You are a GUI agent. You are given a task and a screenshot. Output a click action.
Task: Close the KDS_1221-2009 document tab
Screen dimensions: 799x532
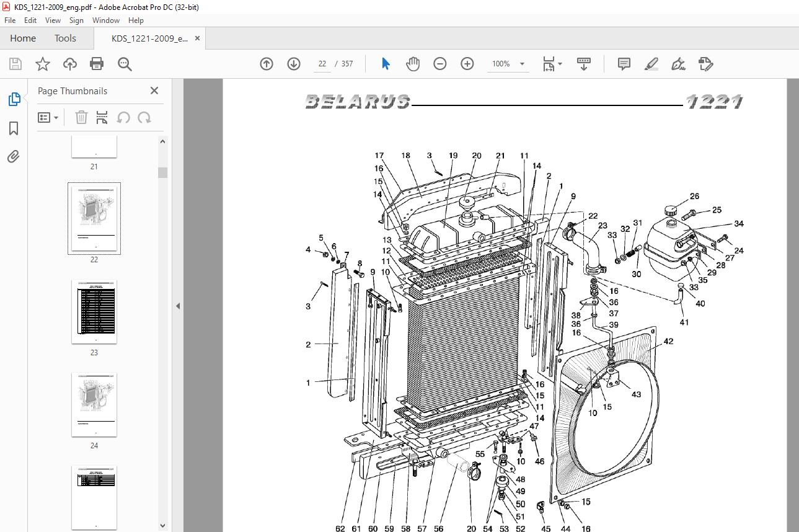pyautogui.click(x=197, y=38)
